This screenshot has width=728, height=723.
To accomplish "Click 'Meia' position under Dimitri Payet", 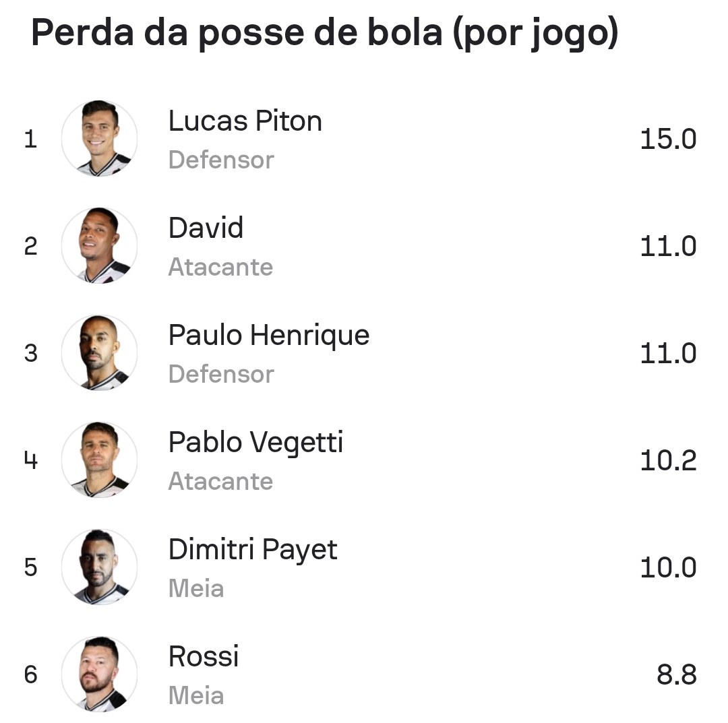I will [195, 589].
